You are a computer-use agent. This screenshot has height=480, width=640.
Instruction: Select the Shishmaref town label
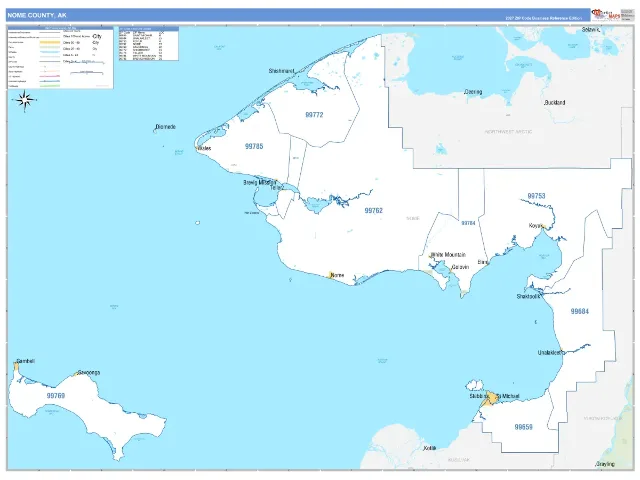[281, 71]
